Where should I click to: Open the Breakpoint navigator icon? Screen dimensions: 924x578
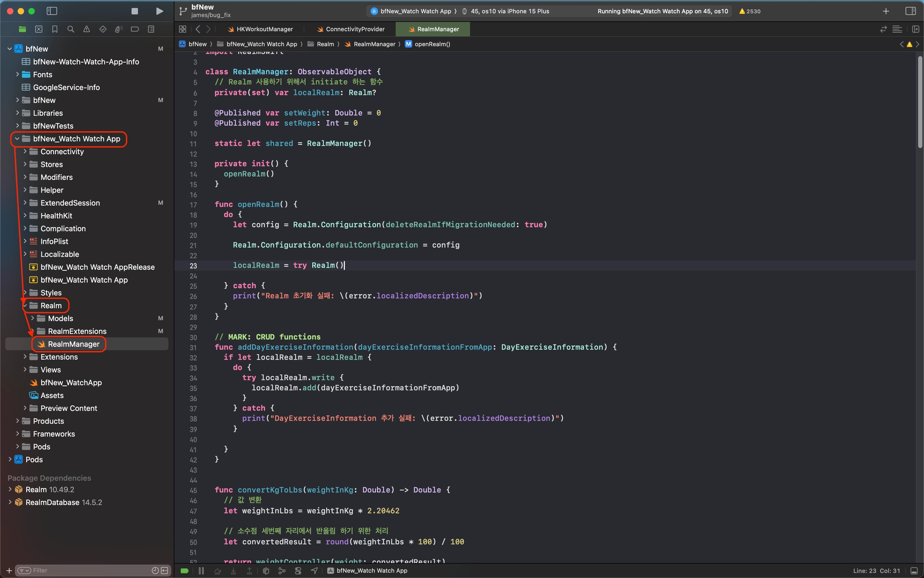coord(134,29)
